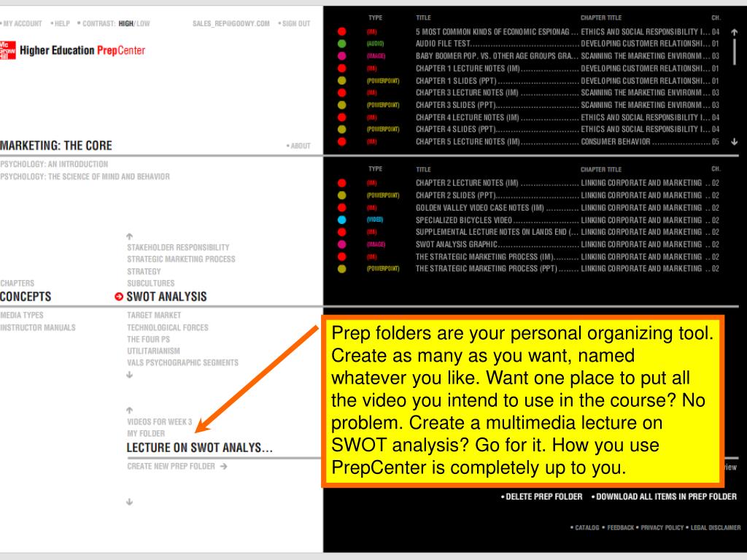This screenshot has height=560, width=747.
Task: Select Instructor Manuals browsing category
Action: 38,327
